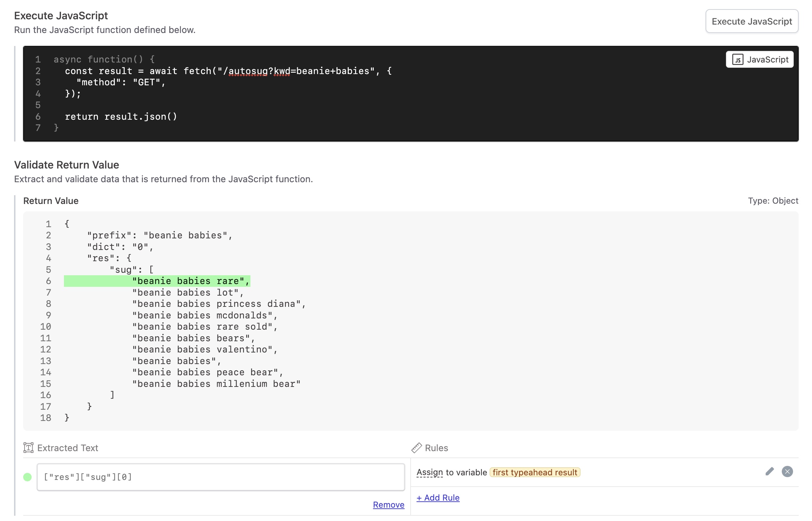
Task: Select line 6 in the return value viewer
Action: click(x=48, y=281)
